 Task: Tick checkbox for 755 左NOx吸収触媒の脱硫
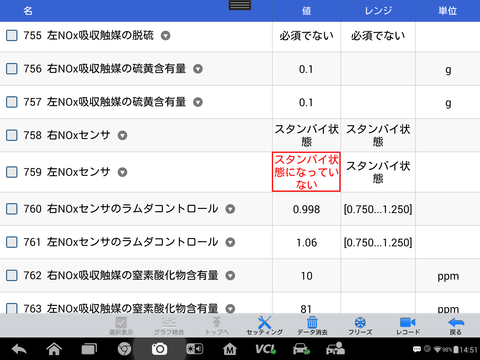12,35
